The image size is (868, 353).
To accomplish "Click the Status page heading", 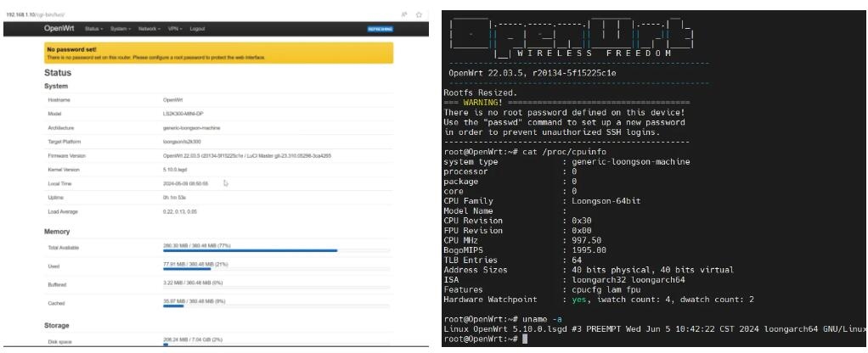I will (x=58, y=73).
